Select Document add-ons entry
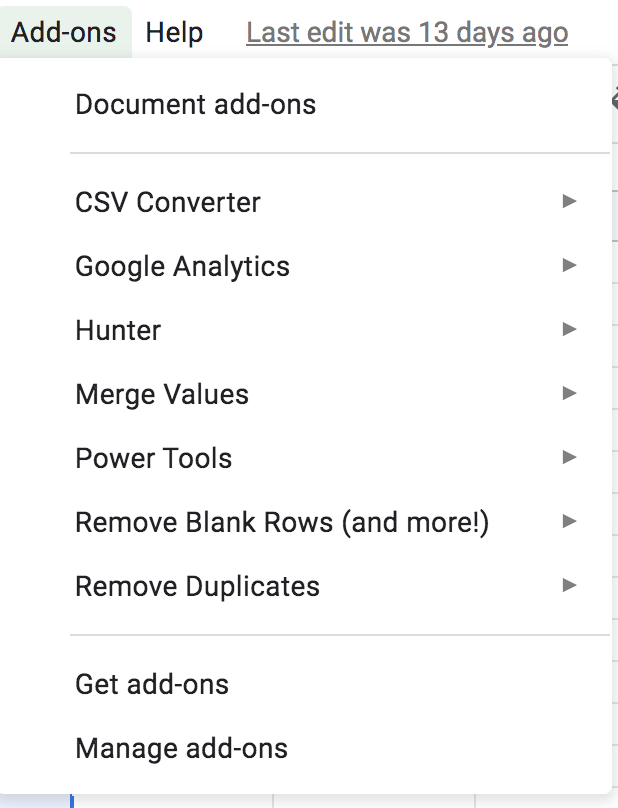Screen dimensions: 618x808 [x=196, y=104]
